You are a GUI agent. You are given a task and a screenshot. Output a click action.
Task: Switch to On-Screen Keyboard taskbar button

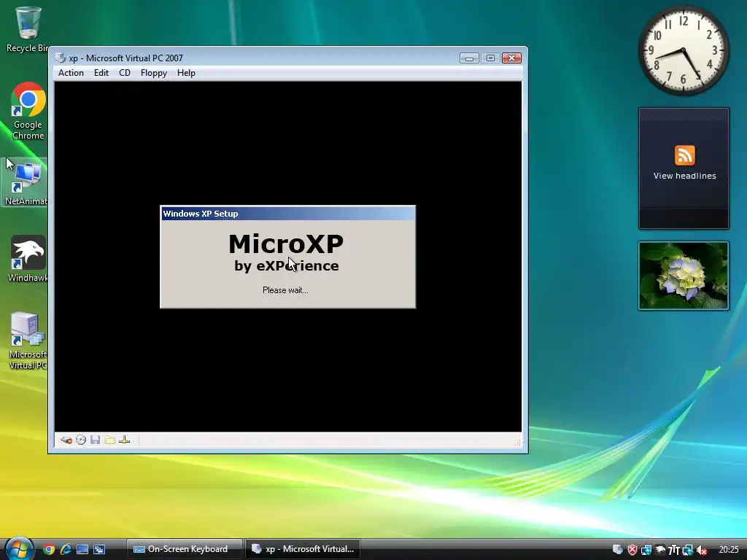point(185,549)
